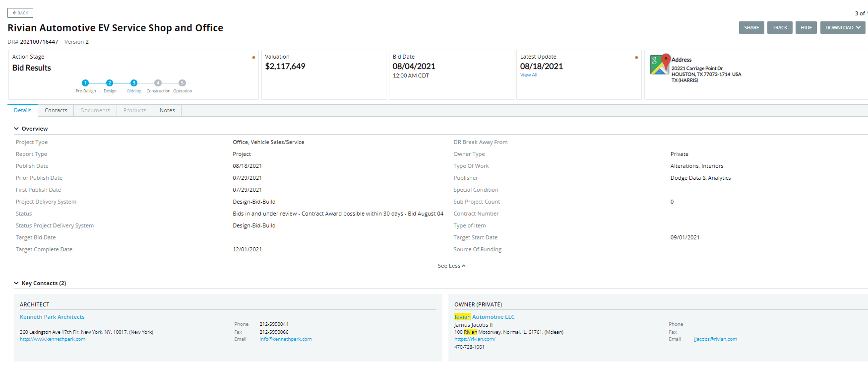
Task: Switch to the Notes tab
Action: (x=167, y=110)
